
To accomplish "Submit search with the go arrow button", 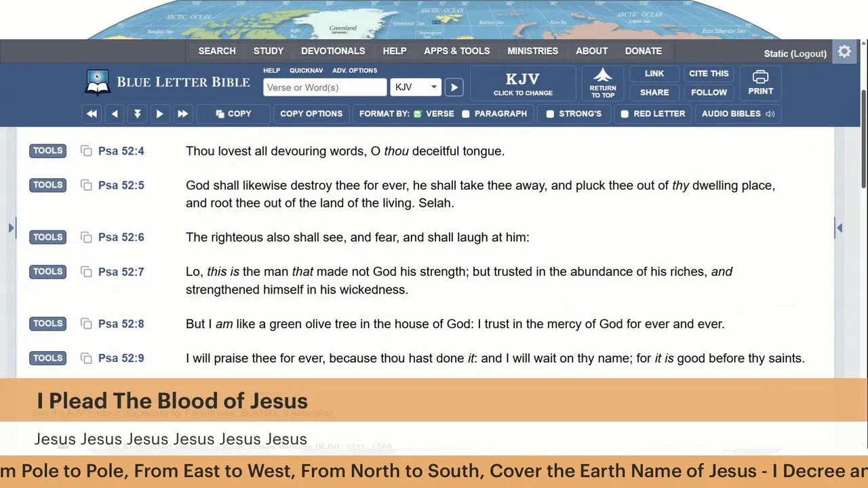I will coord(454,87).
